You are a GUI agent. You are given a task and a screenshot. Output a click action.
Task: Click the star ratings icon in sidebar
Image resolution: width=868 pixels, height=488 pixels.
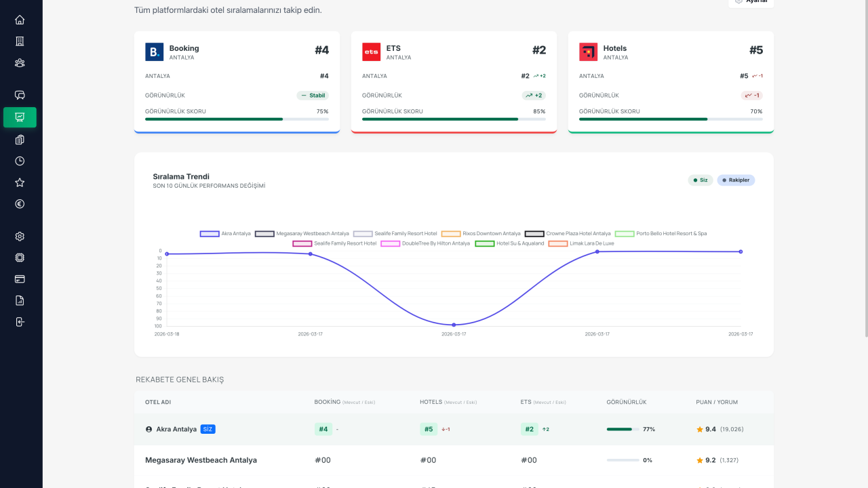20,182
